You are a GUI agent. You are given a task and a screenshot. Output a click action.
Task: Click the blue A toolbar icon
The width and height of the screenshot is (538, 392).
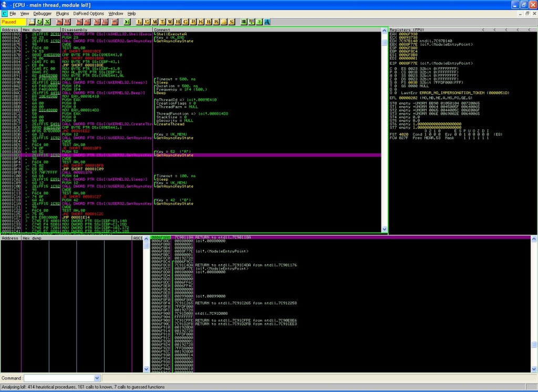[267, 22]
